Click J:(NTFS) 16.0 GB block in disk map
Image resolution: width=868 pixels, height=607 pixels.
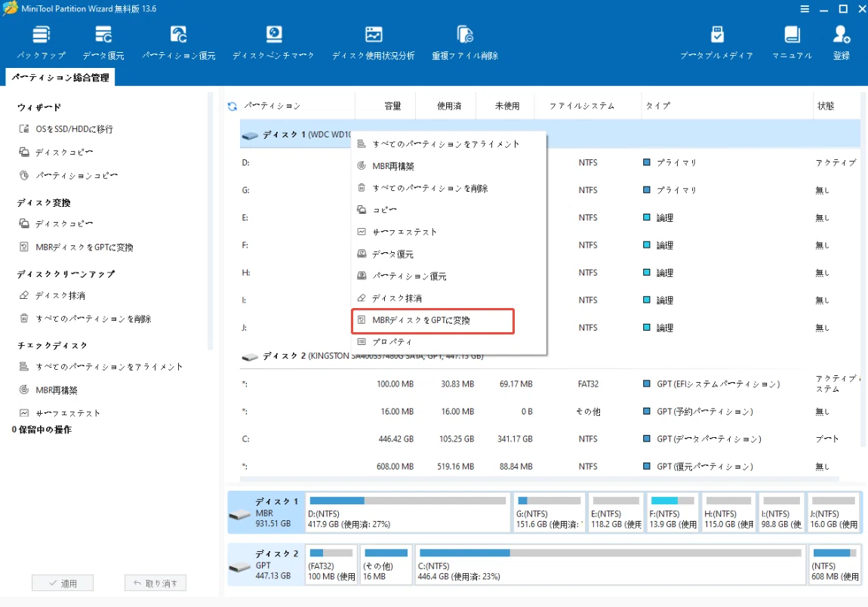pyautogui.click(x=834, y=513)
